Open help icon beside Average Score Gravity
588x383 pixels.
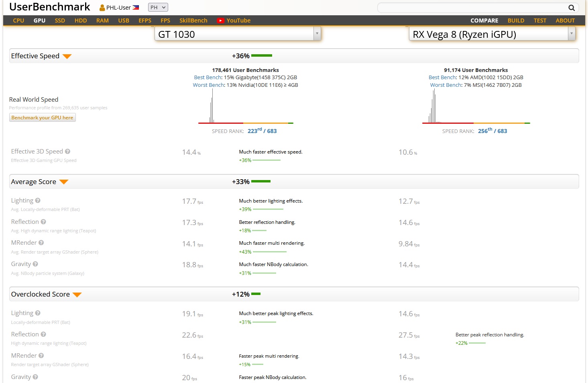pos(35,264)
